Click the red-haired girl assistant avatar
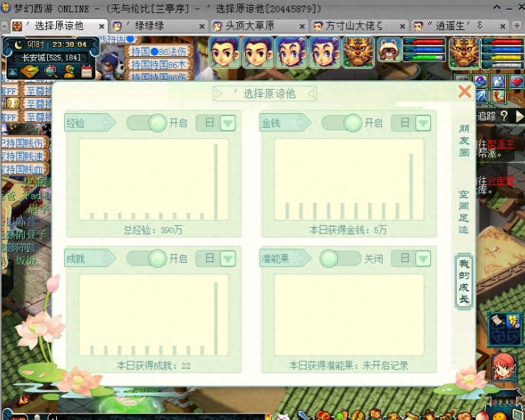This screenshot has width=525, height=420. pos(504,367)
